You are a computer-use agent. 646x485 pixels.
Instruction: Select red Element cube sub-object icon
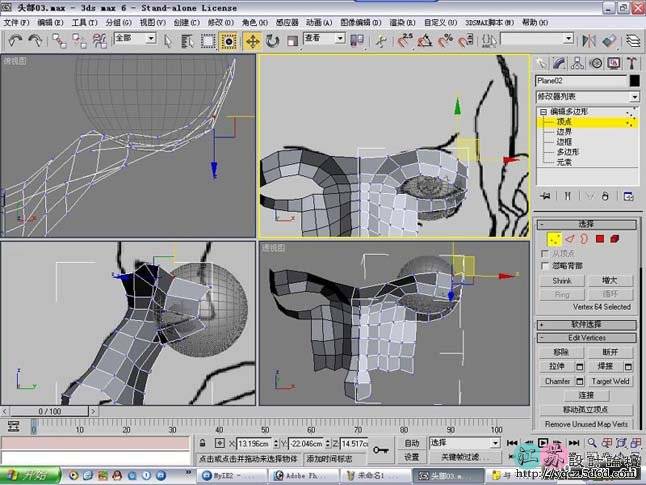click(x=615, y=239)
